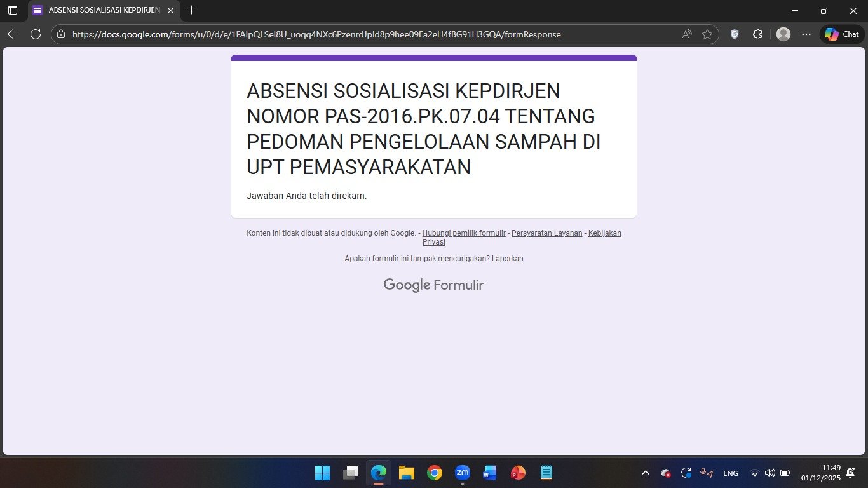868x488 pixels.
Task: Launch Google Chrome from the taskbar
Action: click(x=435, y=473)
